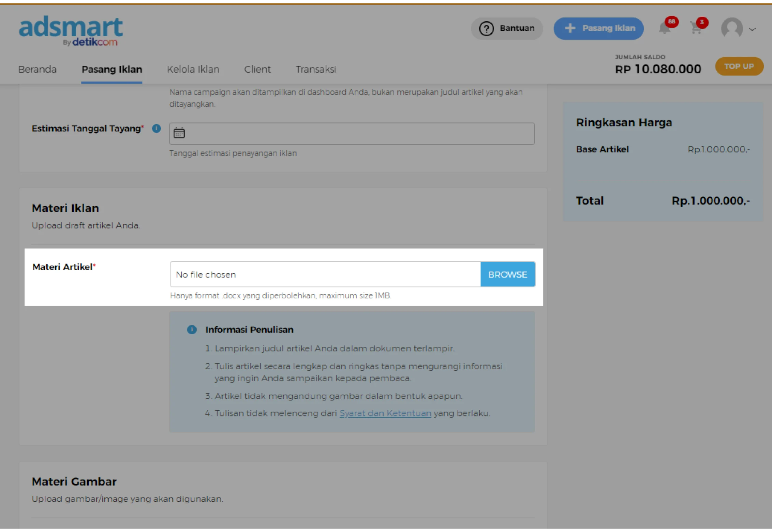Click the adsmart by detikcom logo
Screen dimensions: 772x532
click(71, 31)
